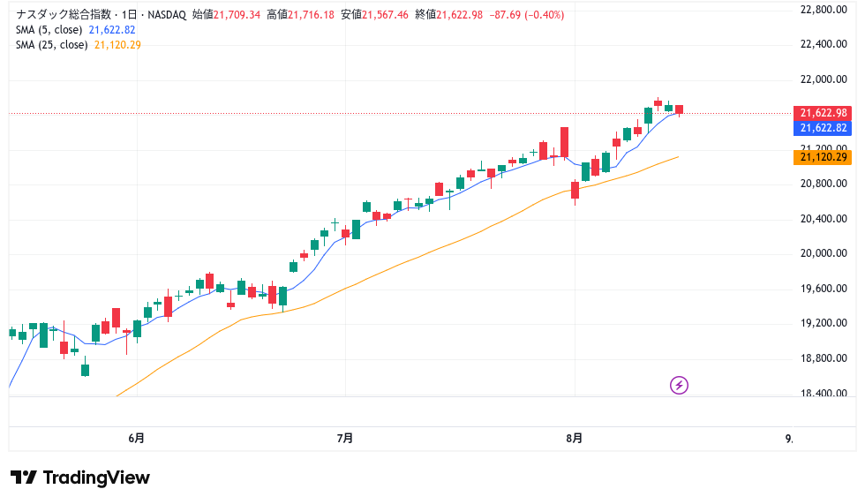The image size is (865, 504).
Task: Click the orange 21,120.29 SMA price tag
Action: [823, 157]
